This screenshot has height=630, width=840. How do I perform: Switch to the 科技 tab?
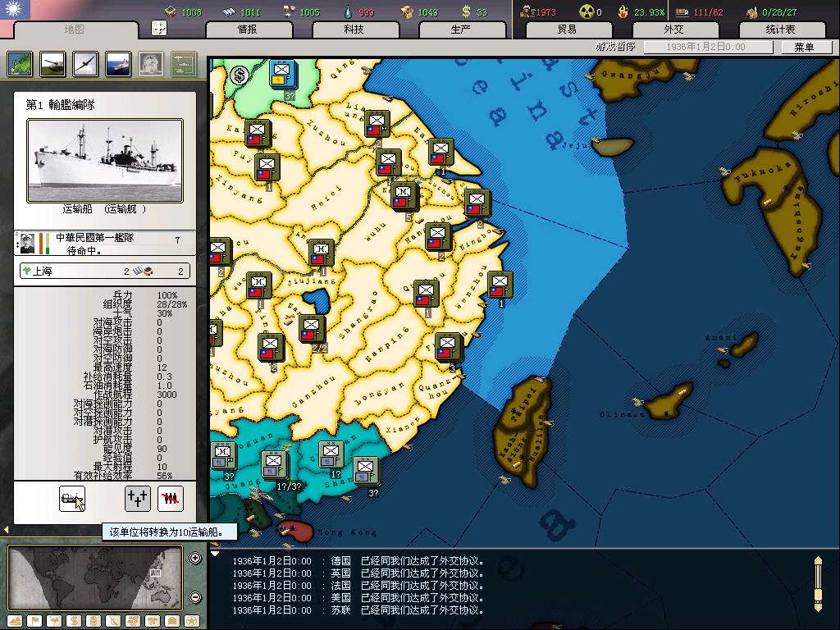point(354,29)
